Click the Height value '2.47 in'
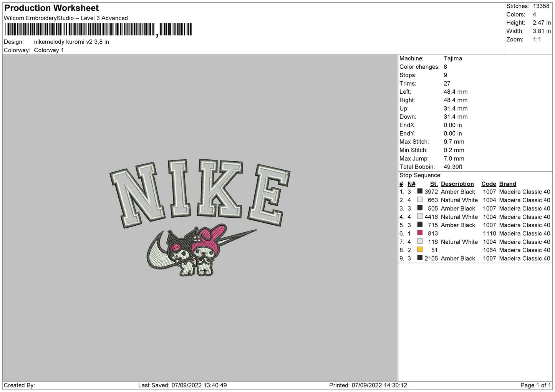 coord(542,23)
